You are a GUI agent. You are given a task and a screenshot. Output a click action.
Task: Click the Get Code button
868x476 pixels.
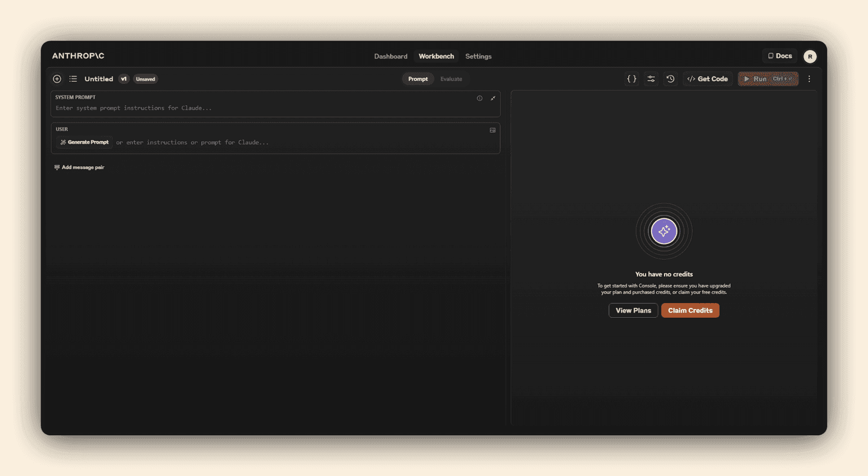[x=707, y=79]
